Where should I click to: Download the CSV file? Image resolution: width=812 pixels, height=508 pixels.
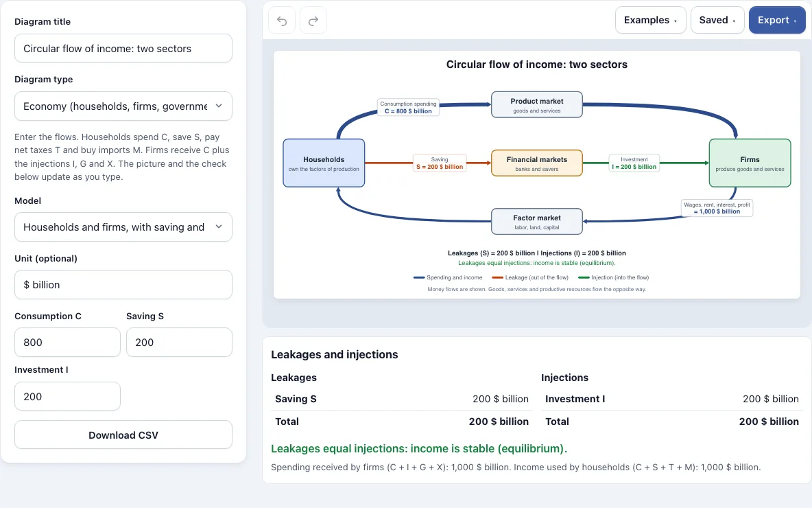(123, 435)
